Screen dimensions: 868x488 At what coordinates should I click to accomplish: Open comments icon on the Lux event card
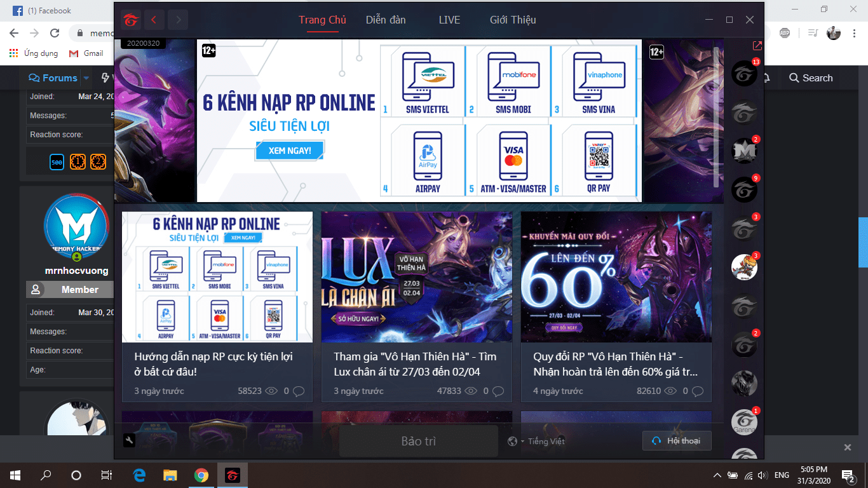[x=499, y=391]
